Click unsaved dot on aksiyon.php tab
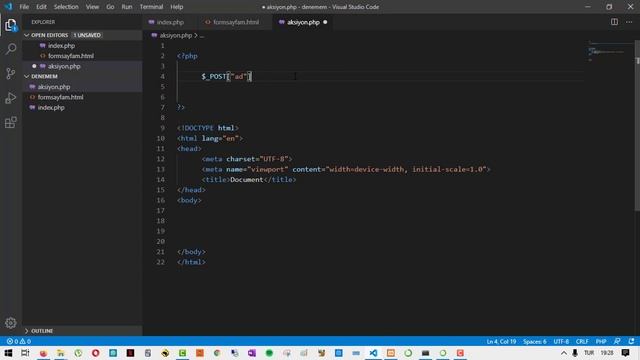 coord(325,22)
